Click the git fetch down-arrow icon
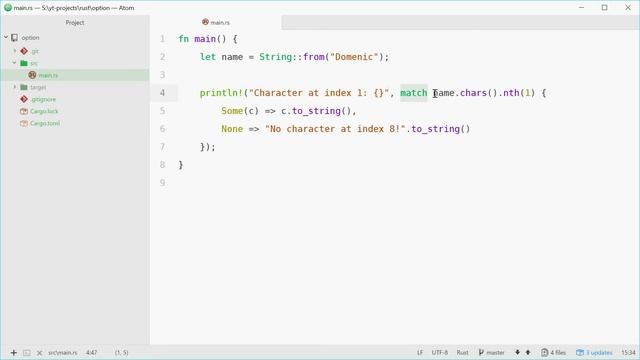The height and width of the screenshot is (360, 640). point(517,352)
